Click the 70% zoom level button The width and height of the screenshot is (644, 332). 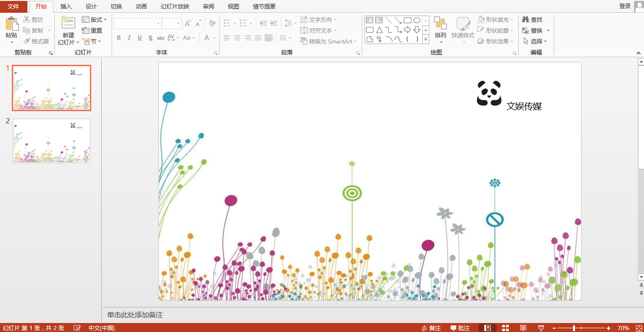click(x=623, y=328)
